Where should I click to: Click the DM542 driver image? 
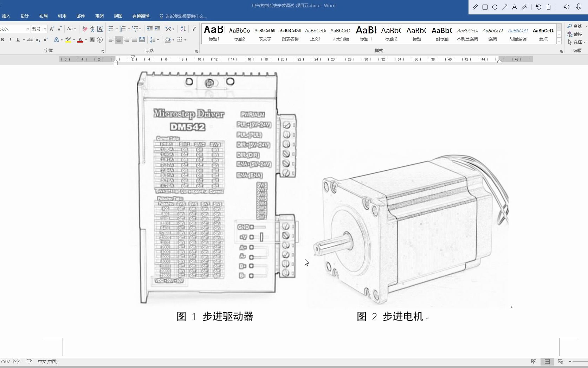(217, 187)
